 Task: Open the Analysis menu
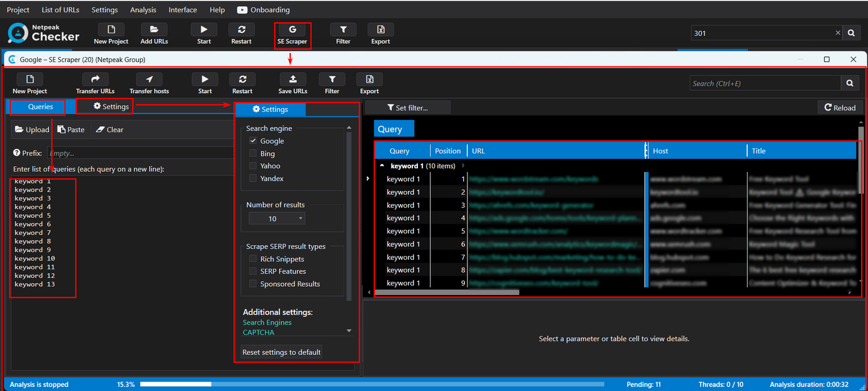pyautogui.click(x=143, y=10)
